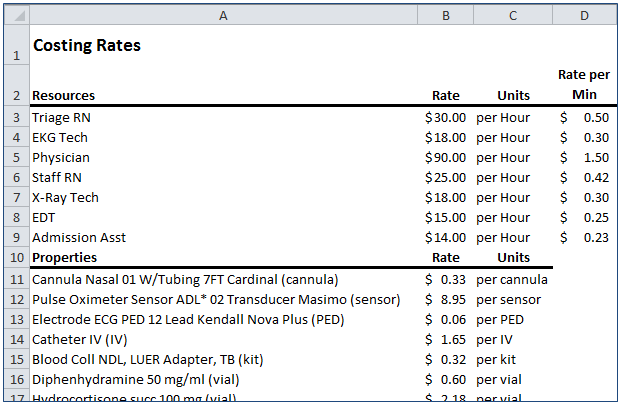
Task: Select the $ 1.65 rate cell
Action: tap(445, 339)
